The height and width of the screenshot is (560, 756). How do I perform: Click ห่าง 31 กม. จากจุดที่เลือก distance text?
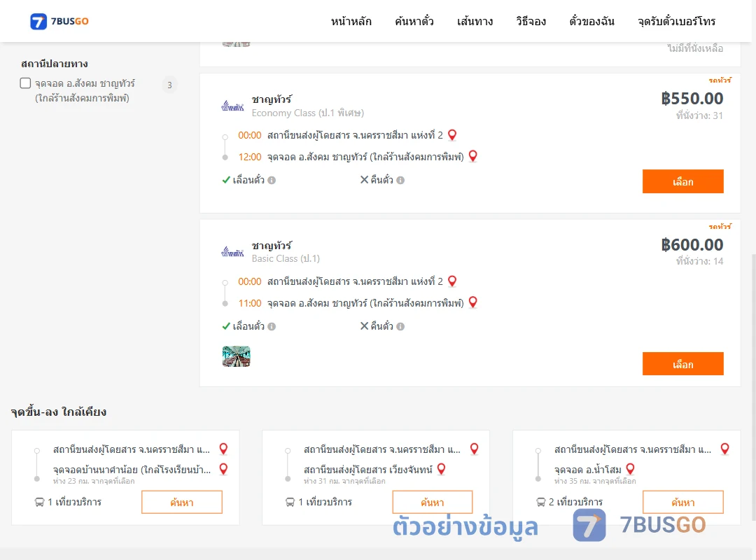(344, 481)
